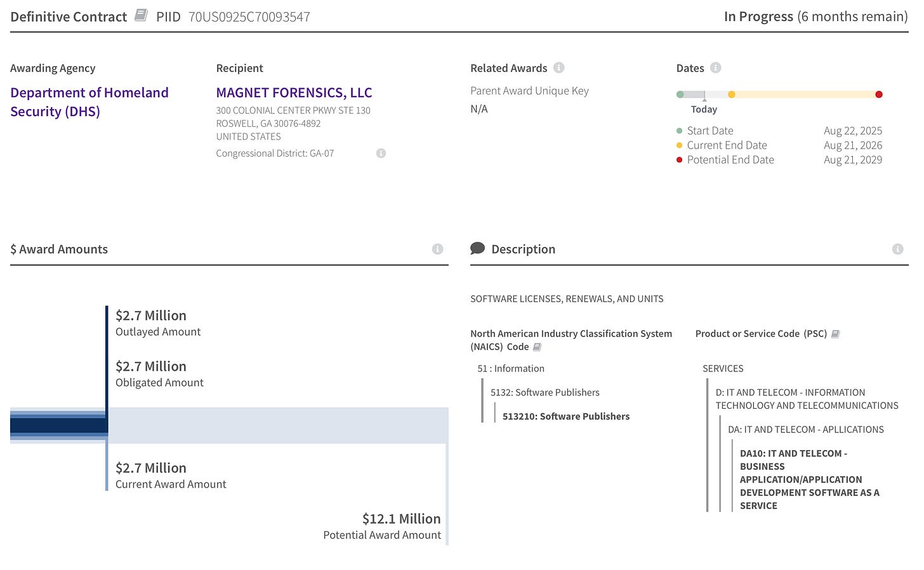Click info icon beside Congressional District GA-07

(x=381, y=153)
